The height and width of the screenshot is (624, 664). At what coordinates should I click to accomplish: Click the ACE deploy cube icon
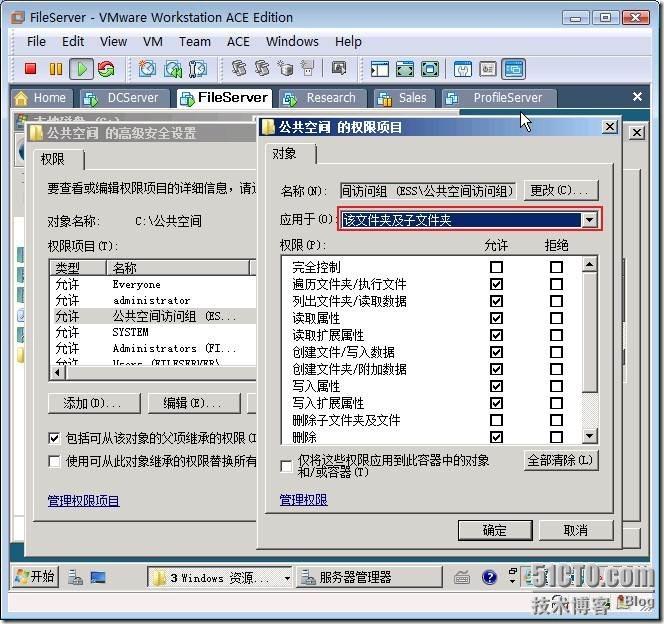[x=285, y=68]
